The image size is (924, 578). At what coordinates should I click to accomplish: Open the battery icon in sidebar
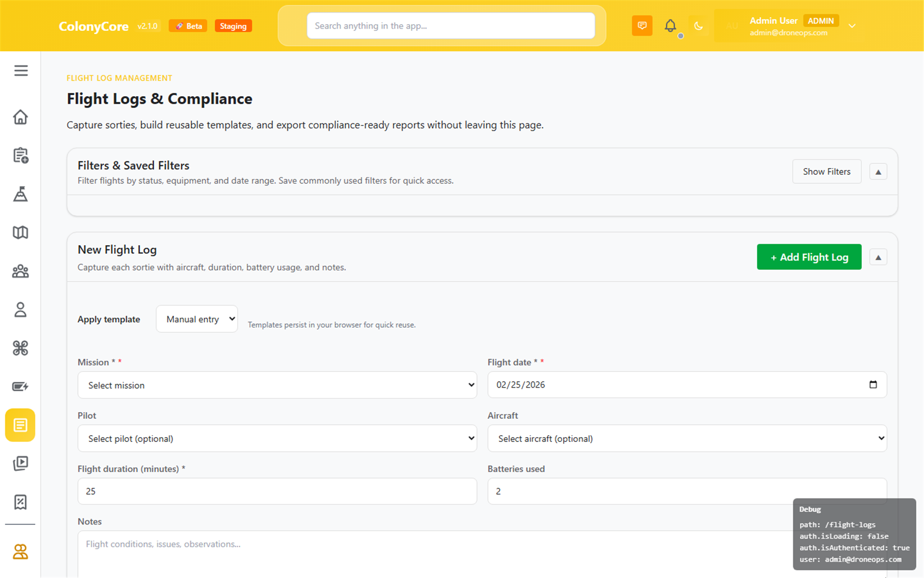coord(21,386)
